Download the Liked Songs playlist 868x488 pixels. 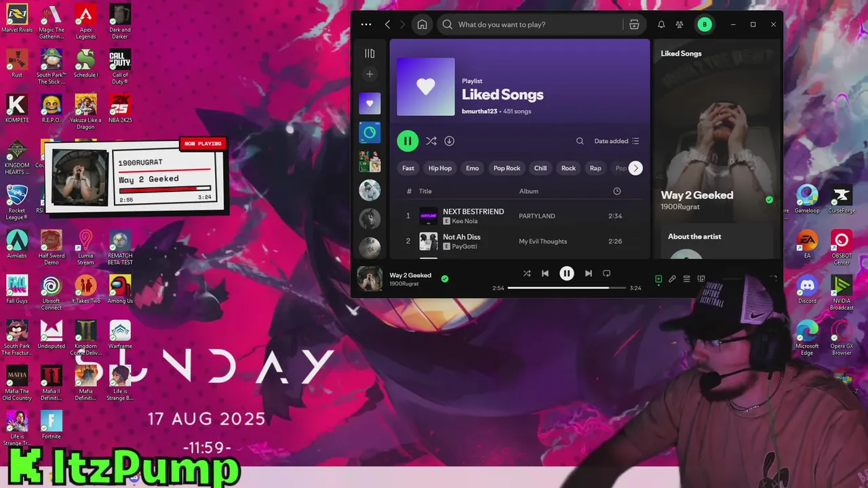click(449, 141)
